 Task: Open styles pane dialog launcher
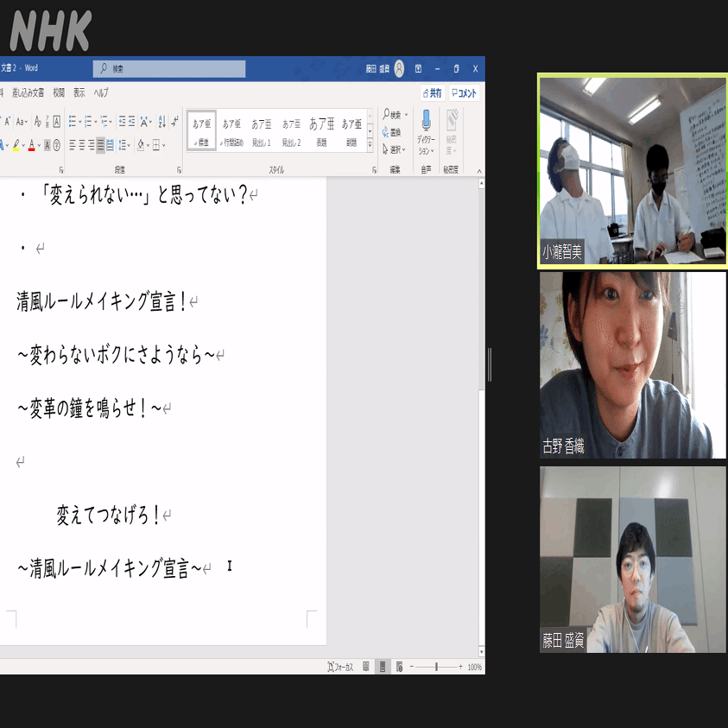click(374, 170)
